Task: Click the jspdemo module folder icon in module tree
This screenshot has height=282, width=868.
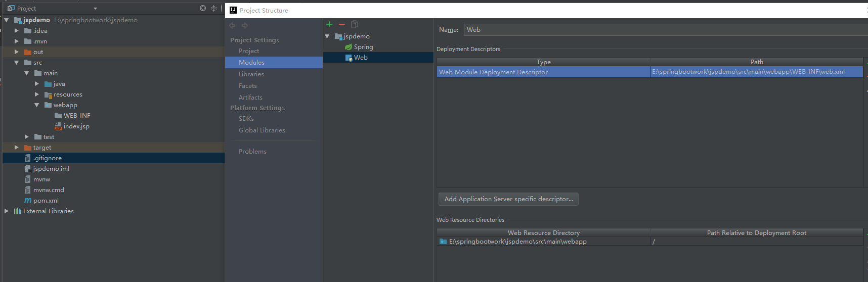Action: 338,36
